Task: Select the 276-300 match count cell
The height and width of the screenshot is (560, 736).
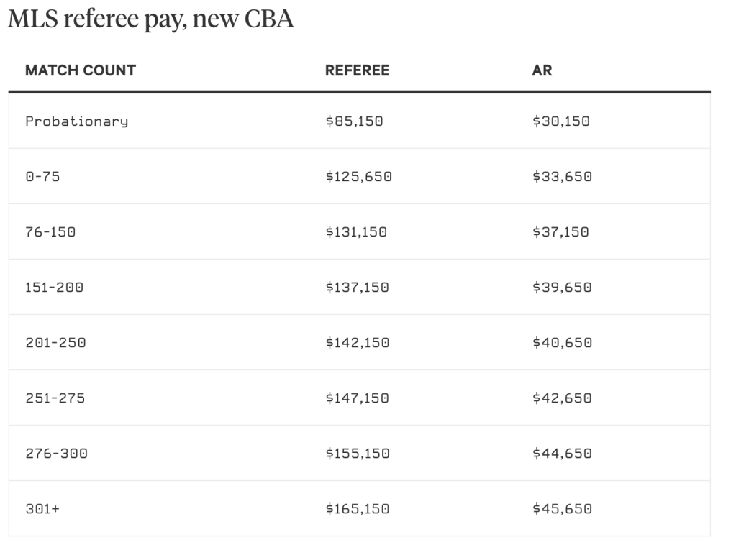Action: (56, 453)
